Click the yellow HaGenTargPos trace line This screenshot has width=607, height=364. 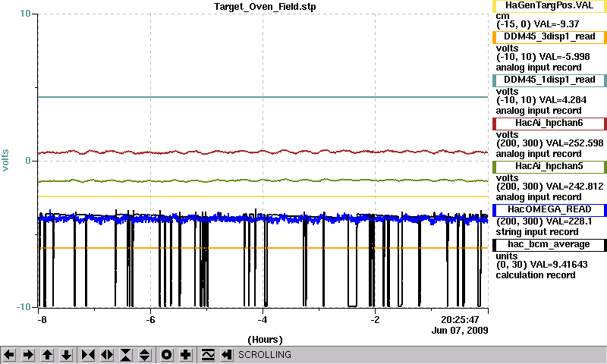coord(263,196)
